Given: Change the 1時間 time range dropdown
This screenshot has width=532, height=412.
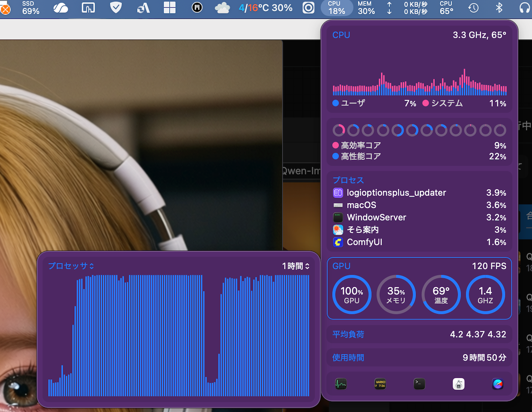Looking at the screenshot, I should [x=296, y=266].
